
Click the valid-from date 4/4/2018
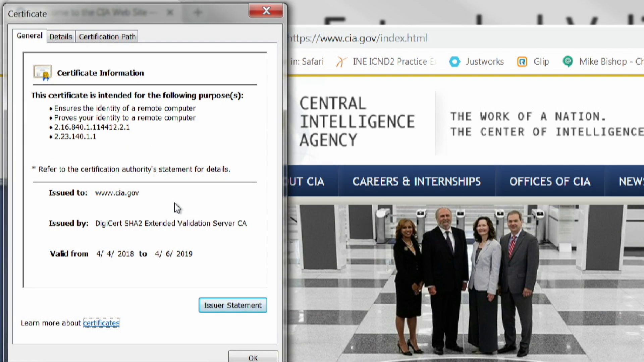pyautogui.click(x=115, y=254)
